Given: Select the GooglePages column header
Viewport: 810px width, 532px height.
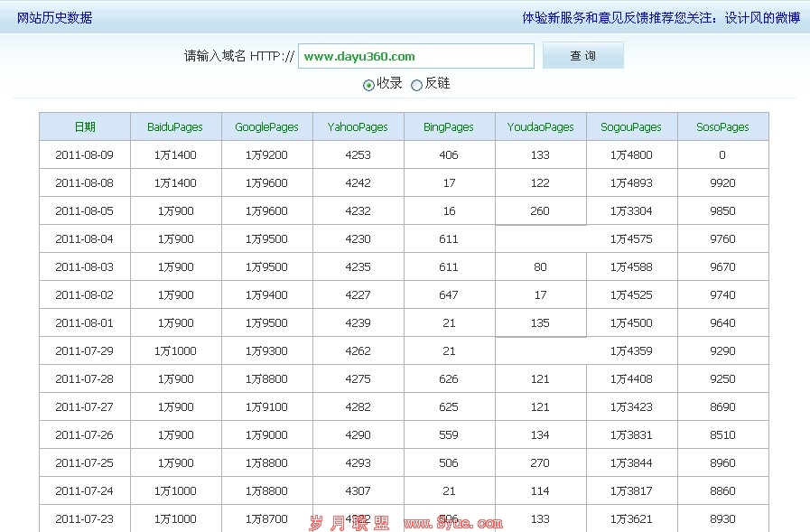Looking at the screenshot, I should (266, 127).
